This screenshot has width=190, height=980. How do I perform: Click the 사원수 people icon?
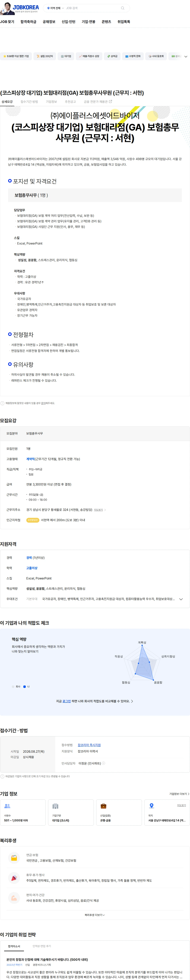[7, 806]
